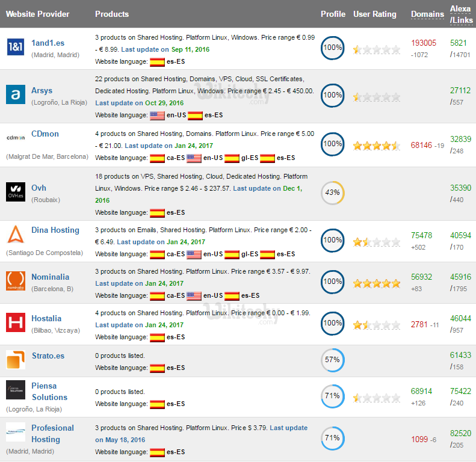Open the Dina Hosting provider link

point(55,230)
